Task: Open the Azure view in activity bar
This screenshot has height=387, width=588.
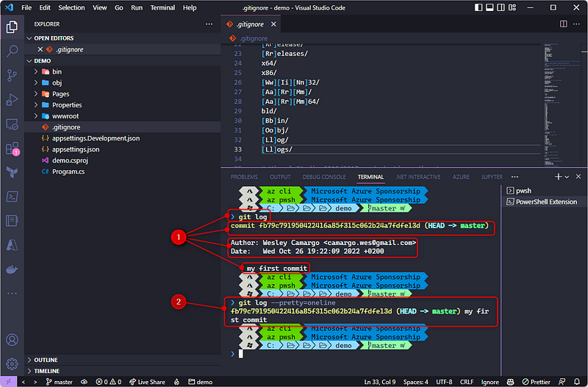Action: 12,244
